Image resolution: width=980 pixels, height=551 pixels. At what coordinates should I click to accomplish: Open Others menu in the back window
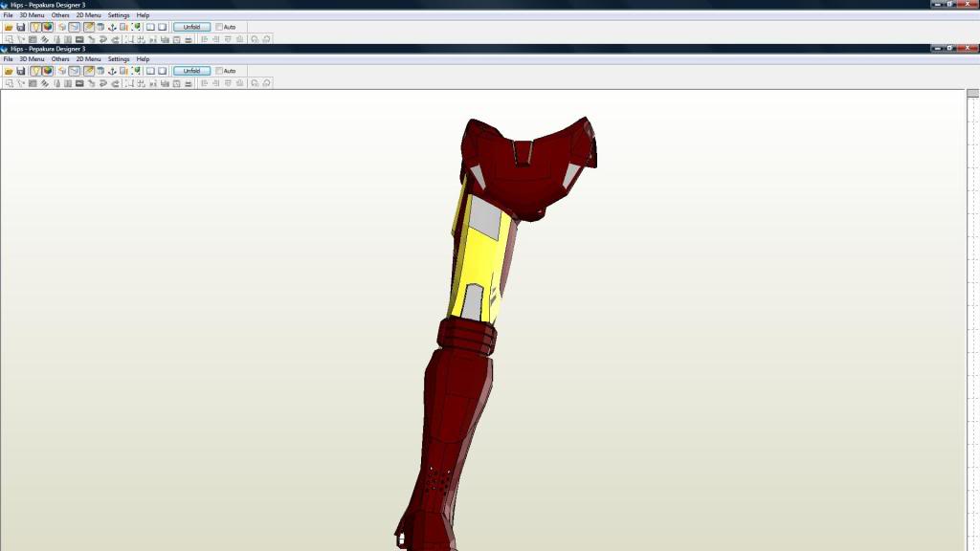pos(60,15)
